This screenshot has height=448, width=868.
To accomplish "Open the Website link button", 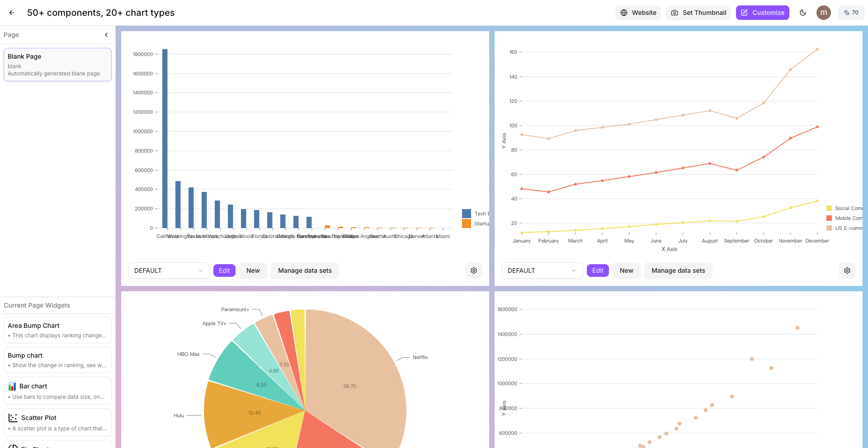I will coord(638,13).
